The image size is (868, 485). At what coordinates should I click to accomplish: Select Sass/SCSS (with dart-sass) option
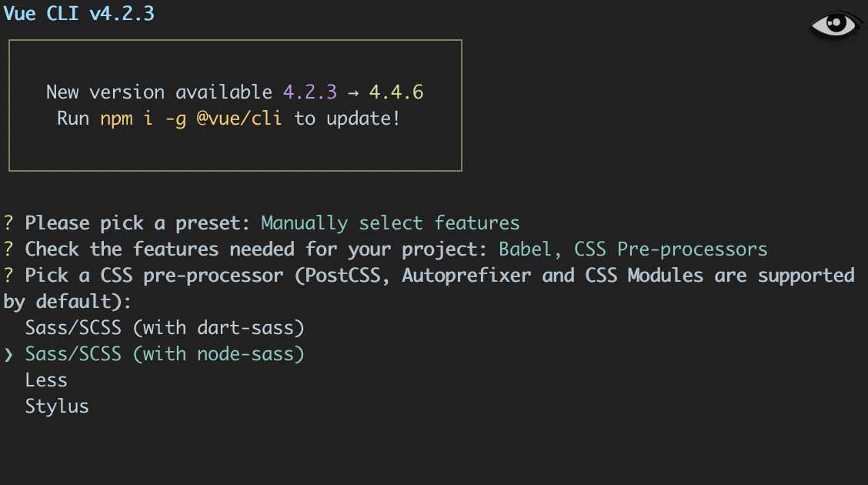click(x=165, y=328)
